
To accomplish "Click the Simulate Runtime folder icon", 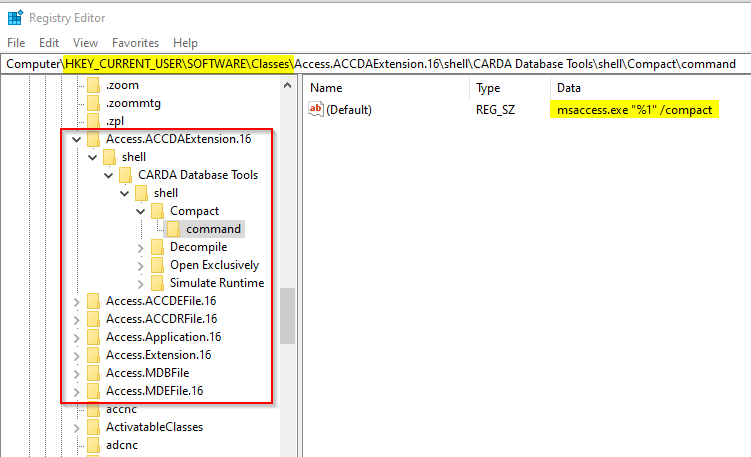I will [158, 283].
